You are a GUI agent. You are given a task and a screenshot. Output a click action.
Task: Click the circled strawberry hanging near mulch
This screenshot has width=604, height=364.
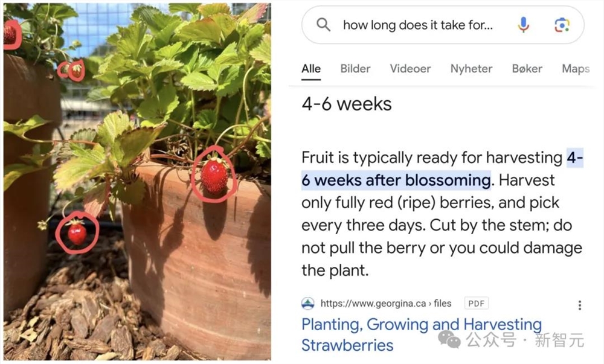(x=77, y=233)
